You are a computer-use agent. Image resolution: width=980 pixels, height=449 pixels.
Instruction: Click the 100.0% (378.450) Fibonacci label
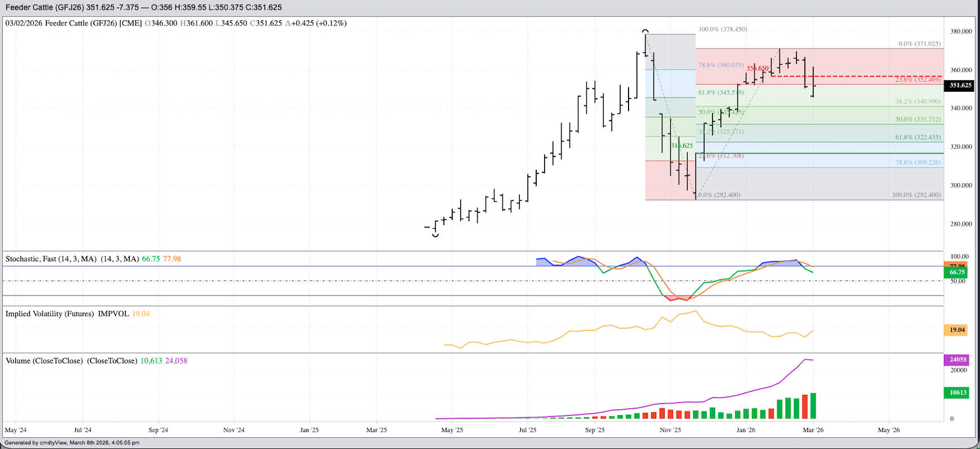point(723,29)
